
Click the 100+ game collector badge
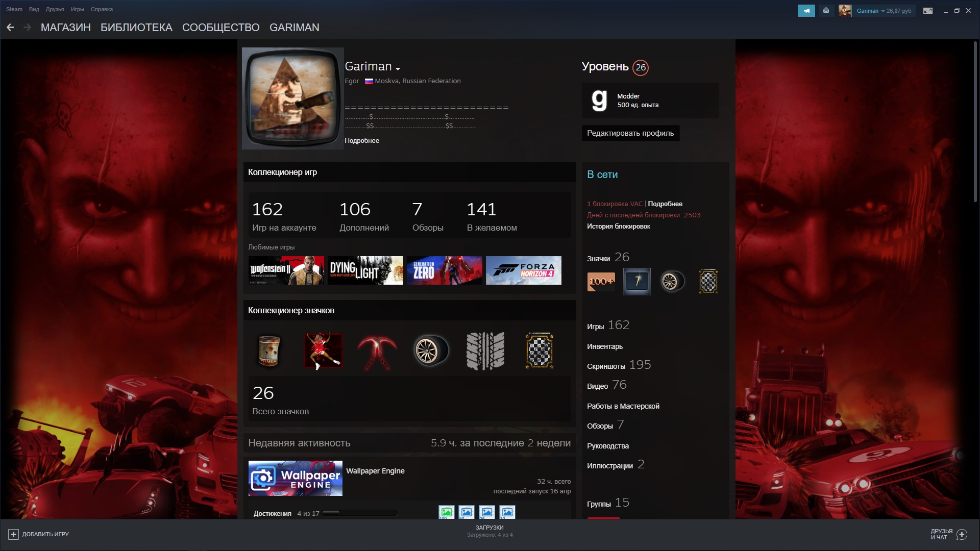601,281
